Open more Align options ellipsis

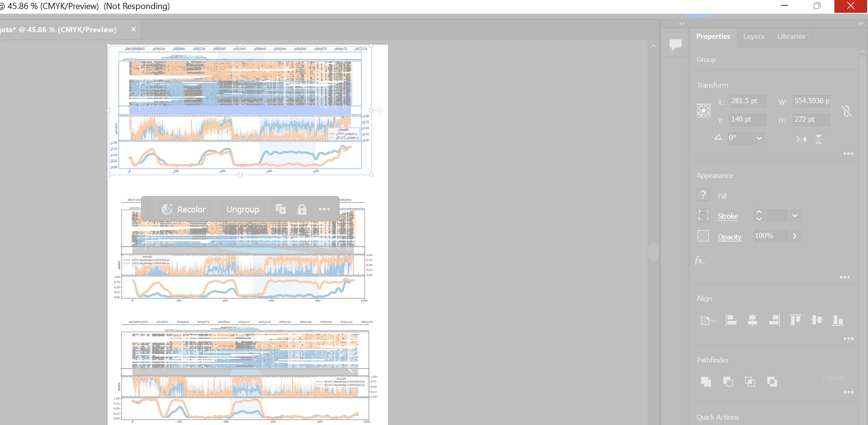[x=849, y=339]
